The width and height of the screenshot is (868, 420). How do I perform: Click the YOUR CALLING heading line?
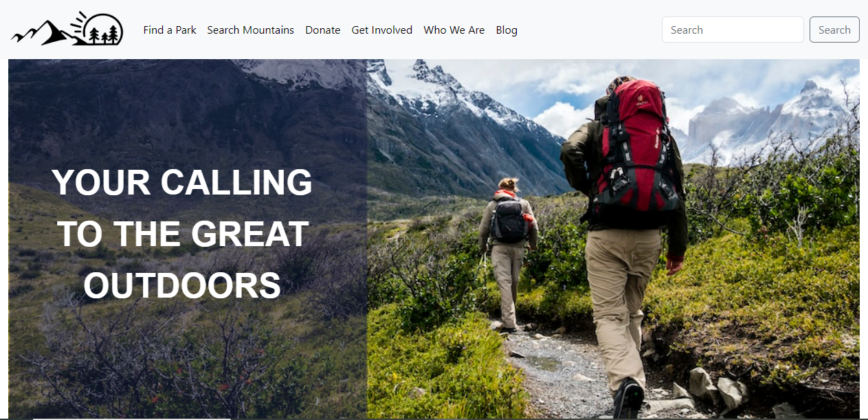click(182, 182)
